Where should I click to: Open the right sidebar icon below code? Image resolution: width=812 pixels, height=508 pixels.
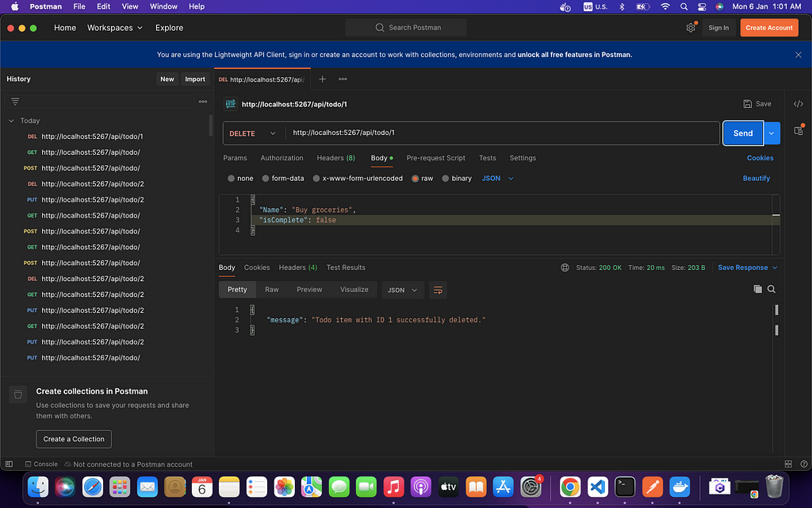(x=798, y=130)
